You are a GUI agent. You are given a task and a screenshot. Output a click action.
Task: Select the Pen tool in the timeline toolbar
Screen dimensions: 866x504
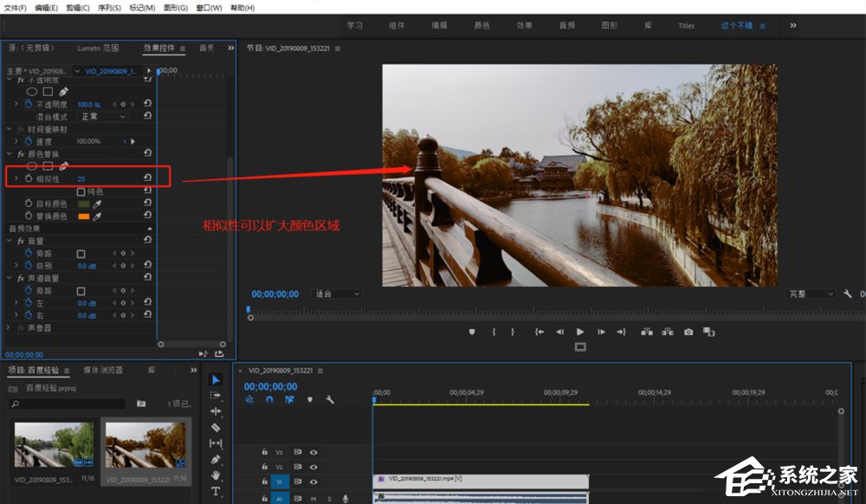(216, 459)
